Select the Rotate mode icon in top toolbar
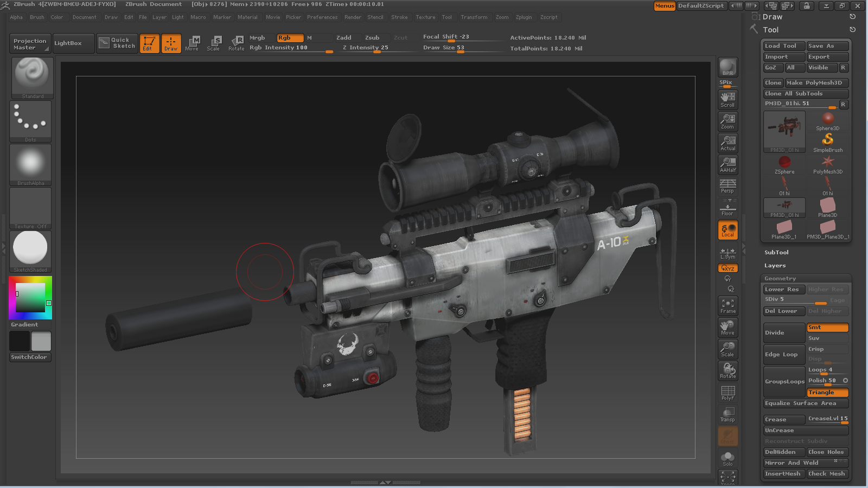The image size is (868, 488). pyautogui.click(x=237, y=43)
